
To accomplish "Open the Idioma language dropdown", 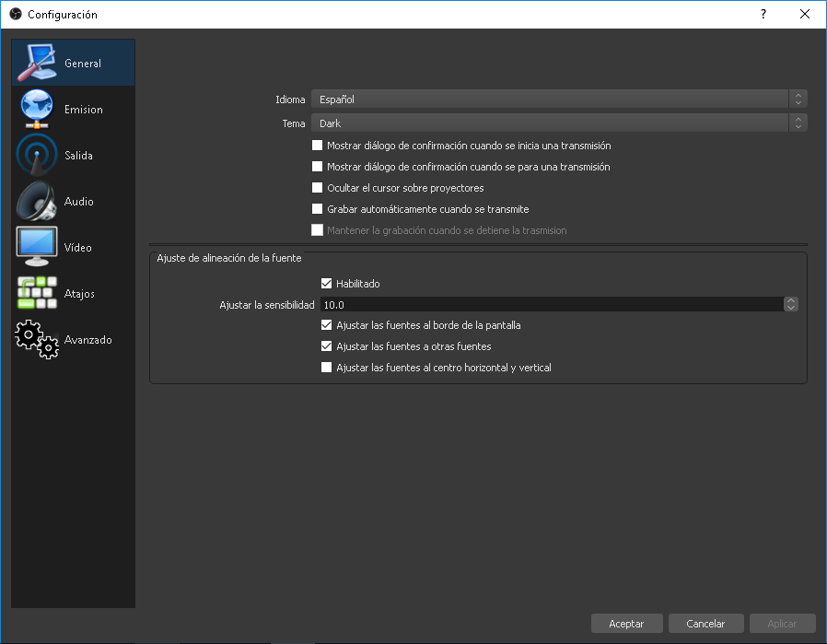I will [x=559, y=100].
